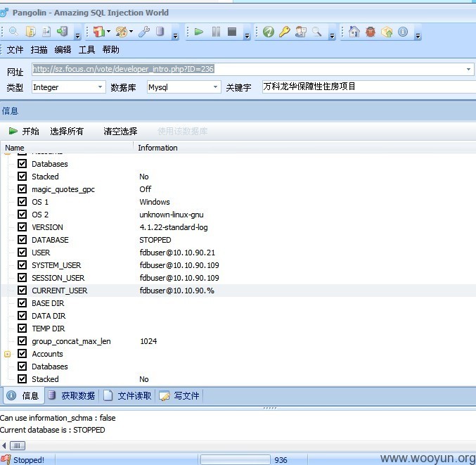Click the blue info about icon

coord(403,32)
